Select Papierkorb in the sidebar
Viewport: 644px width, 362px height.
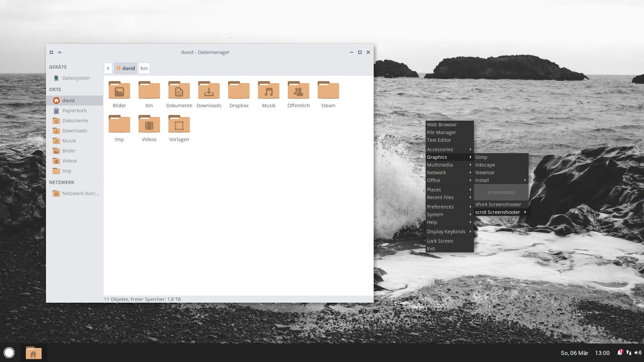coord(74,111)
